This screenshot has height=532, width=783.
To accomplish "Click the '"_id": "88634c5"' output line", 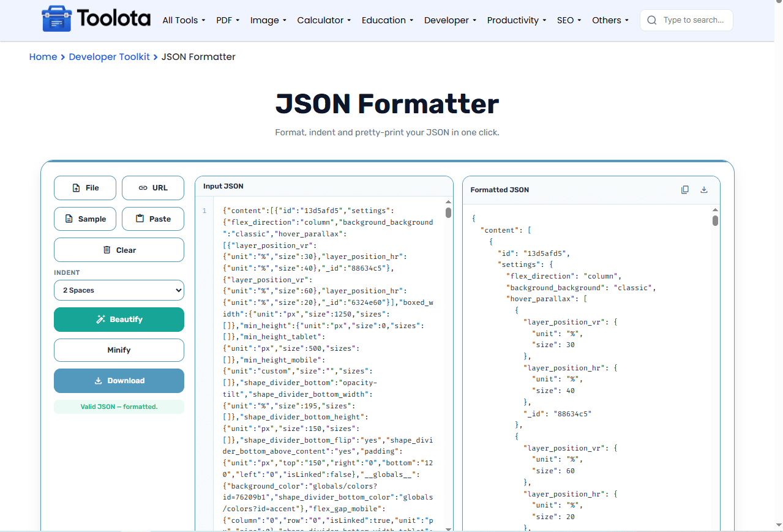I will pyautogui.click(x=557, y=414).
